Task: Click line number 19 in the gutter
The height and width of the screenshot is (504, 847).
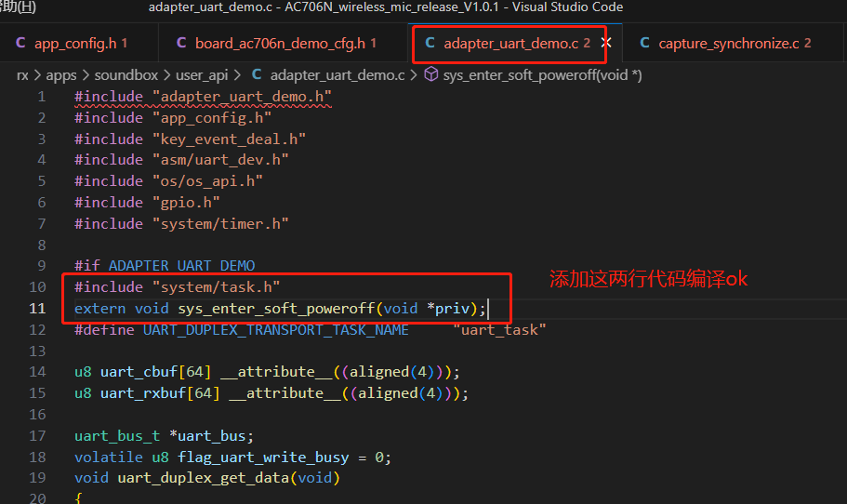Action: click(x=37, y=478)
